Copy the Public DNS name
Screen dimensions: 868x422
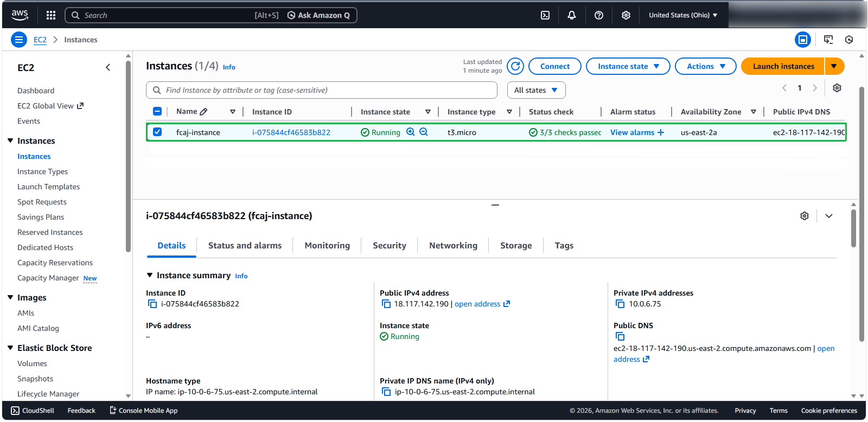tap(620, 336)
